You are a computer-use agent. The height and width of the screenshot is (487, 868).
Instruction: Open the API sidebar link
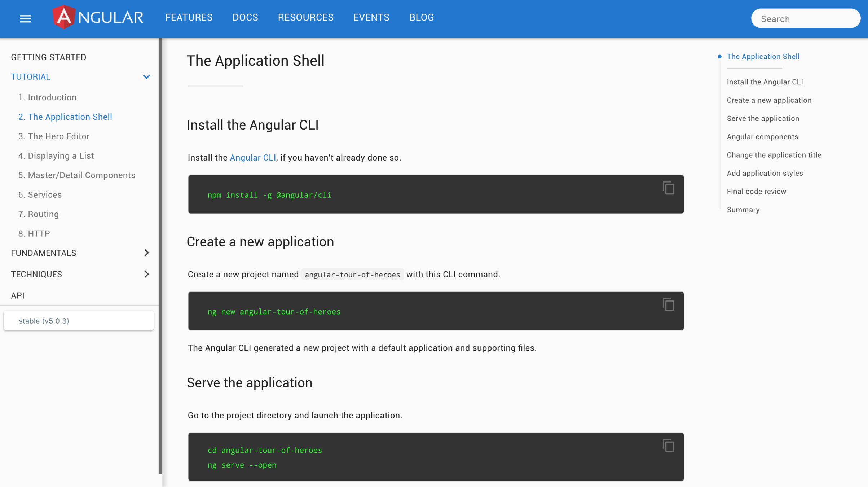[18, 295]
